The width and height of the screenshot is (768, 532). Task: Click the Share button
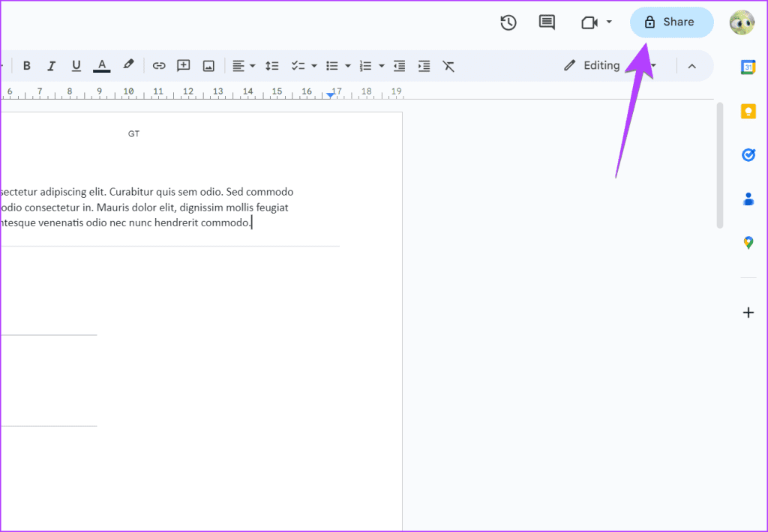[x=671, y=22]
